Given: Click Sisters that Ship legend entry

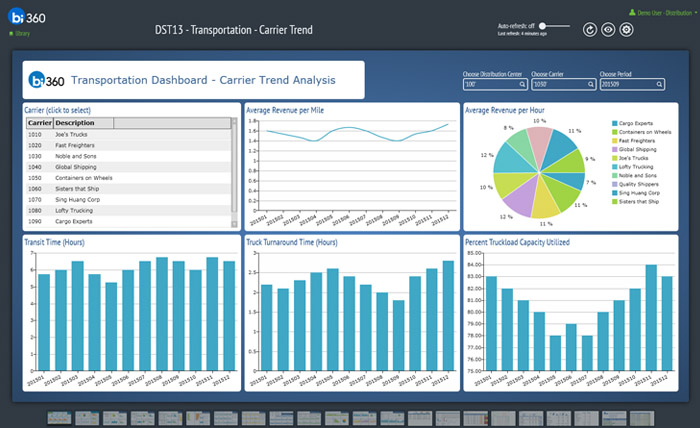Looking at the screenshot, I should [635, 202].
